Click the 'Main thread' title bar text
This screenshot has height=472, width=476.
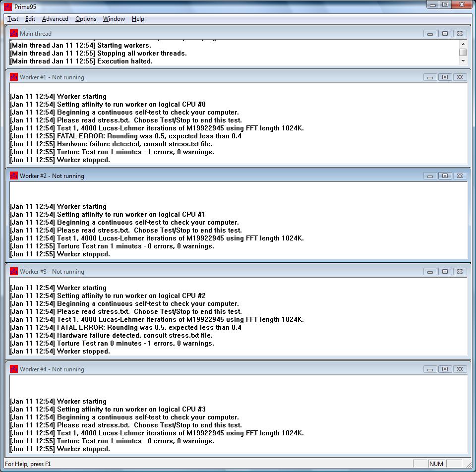pyautogui.click(x=36, y=33)
